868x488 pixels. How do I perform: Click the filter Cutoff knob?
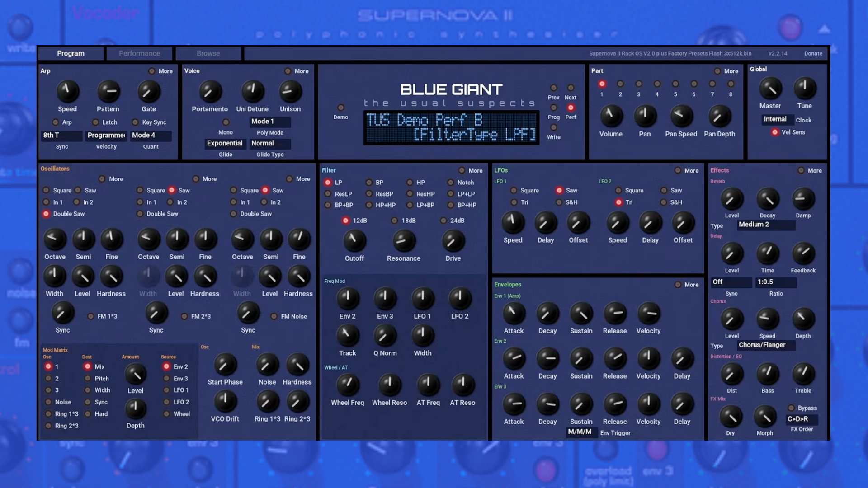(x=354, y=241)
